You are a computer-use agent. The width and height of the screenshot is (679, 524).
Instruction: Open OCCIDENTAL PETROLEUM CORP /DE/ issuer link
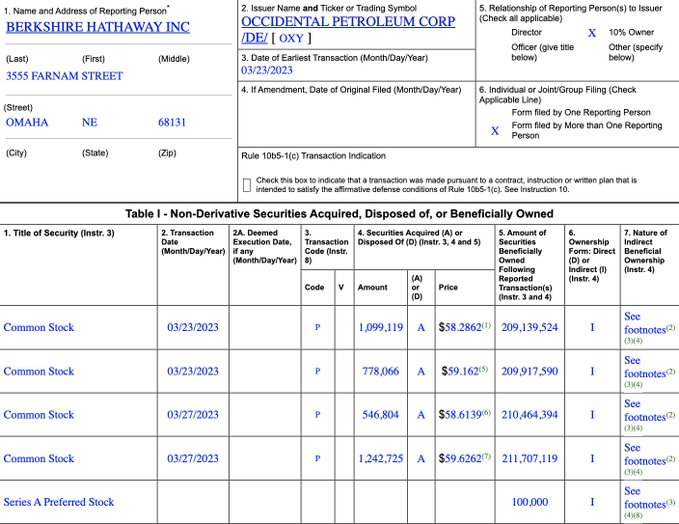348,29
